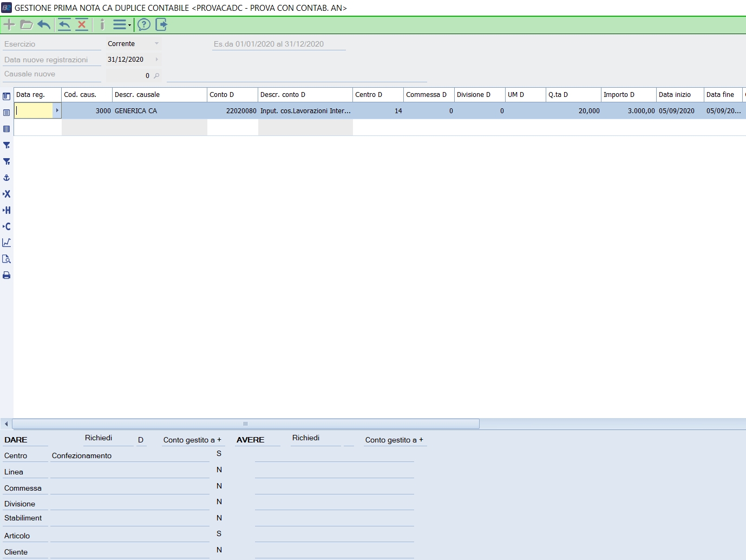The width and height of the screenshot is (746, 560).
Task: Click the blue undo arrow in toolbar
Action: tap(44, 24)
